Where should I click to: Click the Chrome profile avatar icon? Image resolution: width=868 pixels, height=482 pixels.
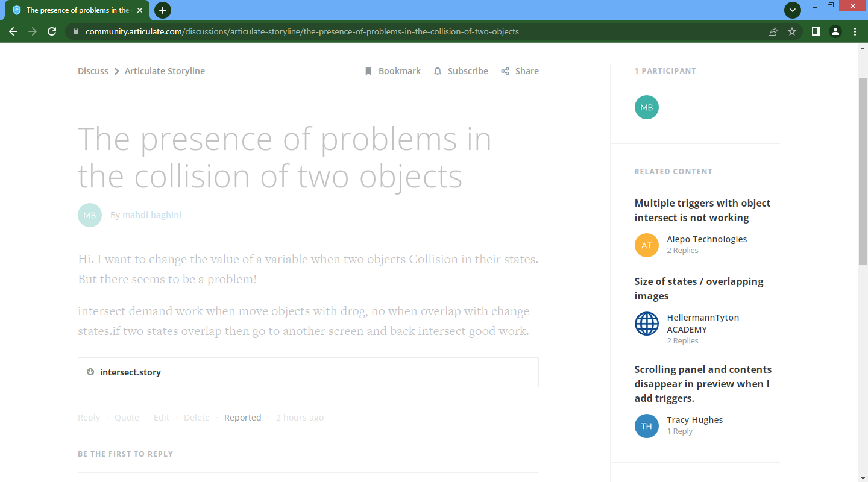click(x=835, y=31)
